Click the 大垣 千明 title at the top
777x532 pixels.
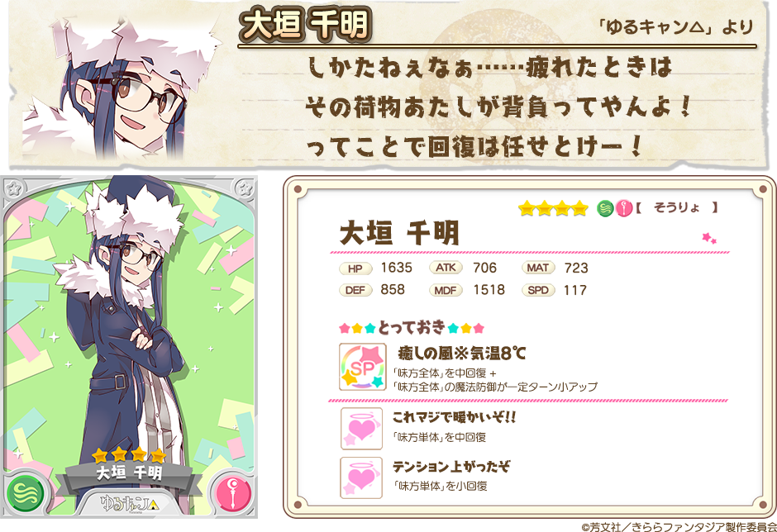point(305,25)
